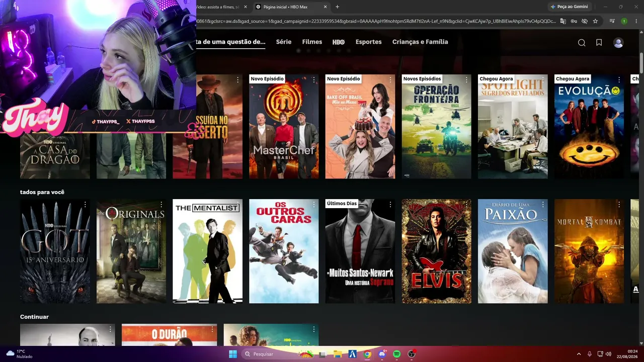The width and height of the screenshot is (644, 362).
Task: Open the Elvis poster
Action: (437, 251)
